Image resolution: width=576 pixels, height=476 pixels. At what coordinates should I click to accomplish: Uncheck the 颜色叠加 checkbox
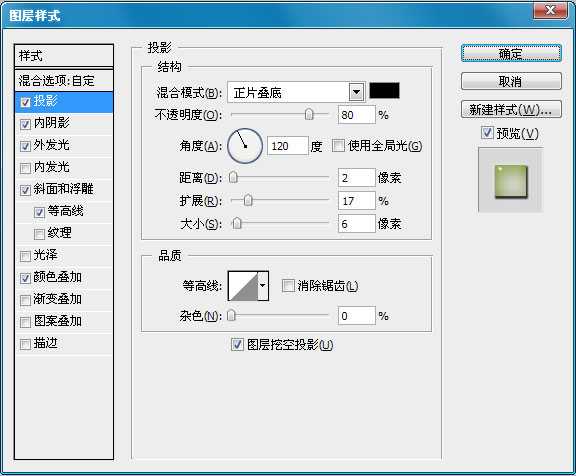[25, 278]
